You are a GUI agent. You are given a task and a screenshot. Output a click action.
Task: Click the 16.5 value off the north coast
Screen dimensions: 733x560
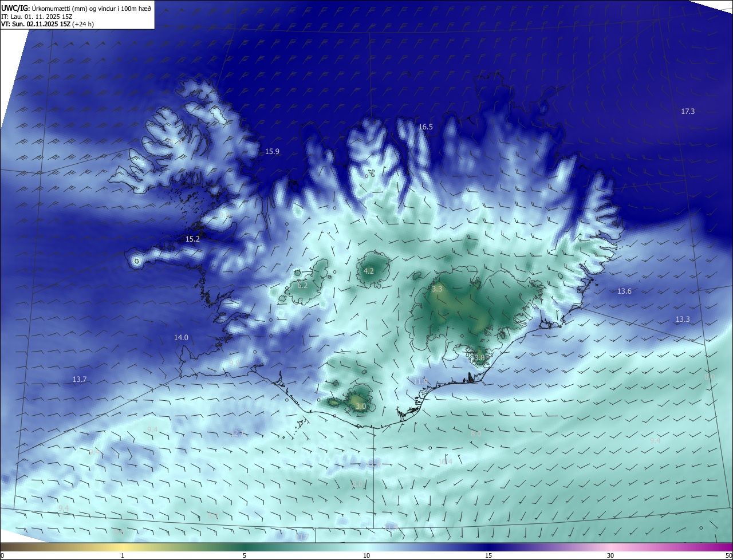point(425,127)
